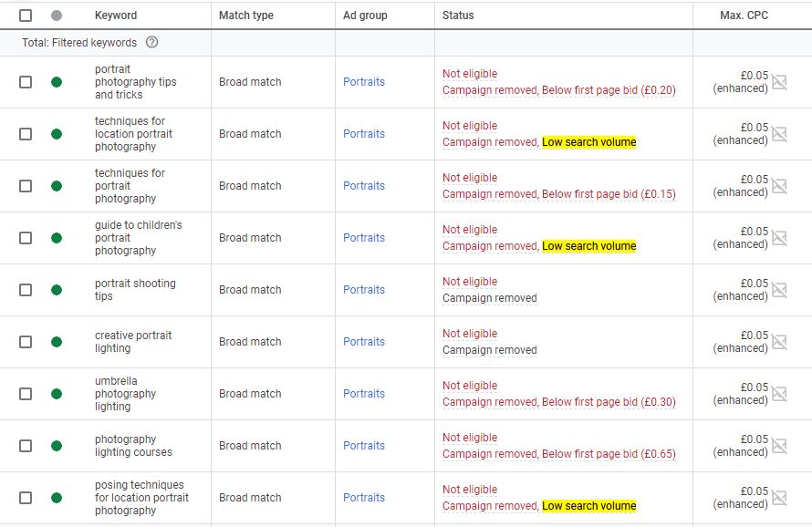Click green status dot for guide to children's portrait photography
Viewport: 812px width, 527px height.
pos(57,238)
